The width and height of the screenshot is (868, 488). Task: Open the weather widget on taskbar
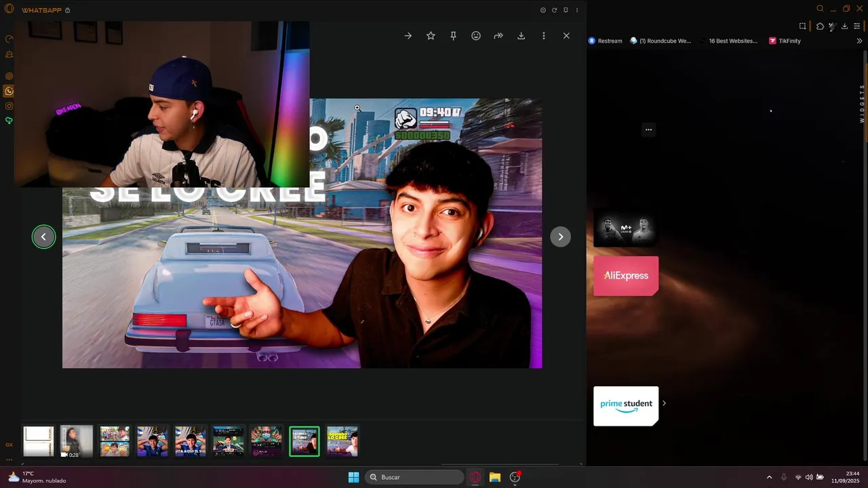(x=37, y=477)
